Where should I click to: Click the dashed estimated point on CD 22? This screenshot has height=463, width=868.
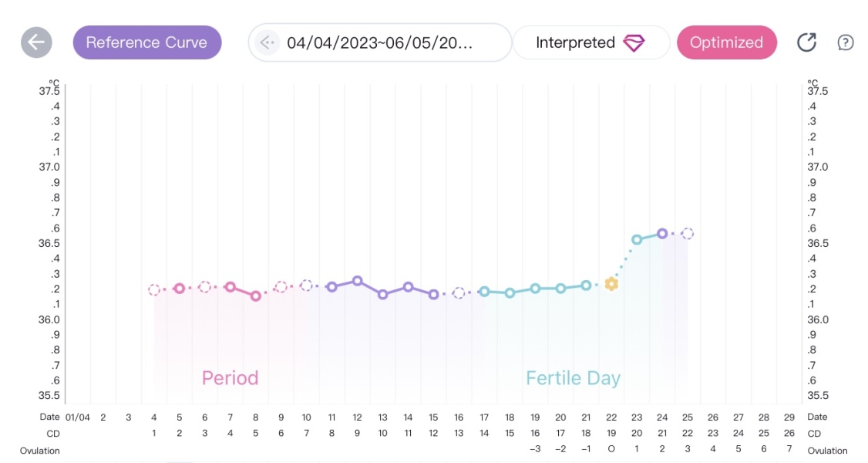(688, 233)
